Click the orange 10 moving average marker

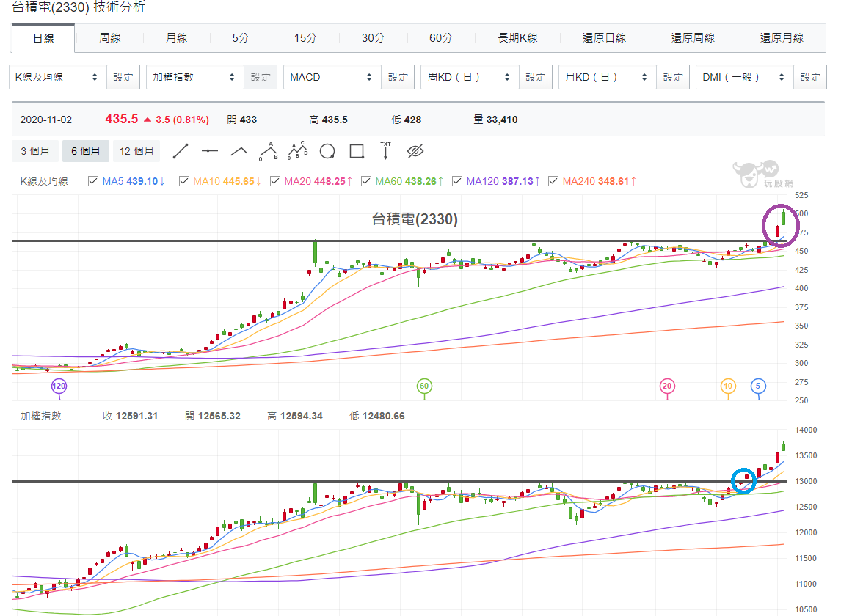[x=728, y=386]
